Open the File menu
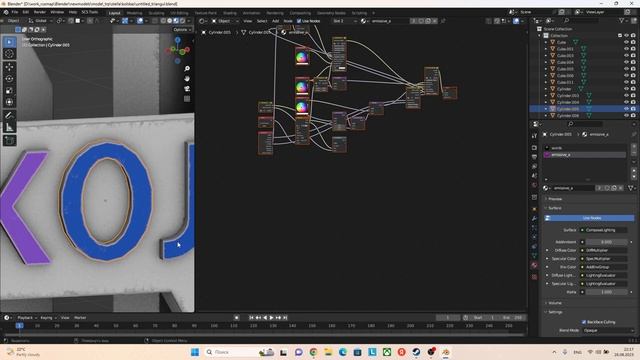640x360 pixels. 15,12
